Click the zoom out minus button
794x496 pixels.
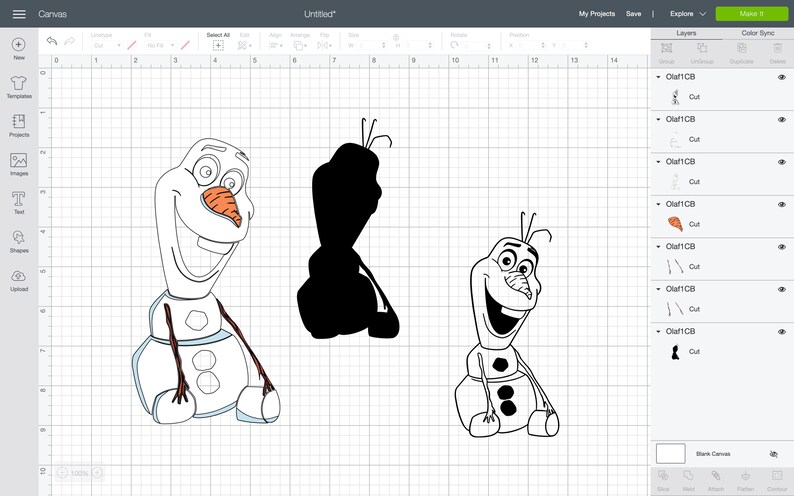pos(62,473)
